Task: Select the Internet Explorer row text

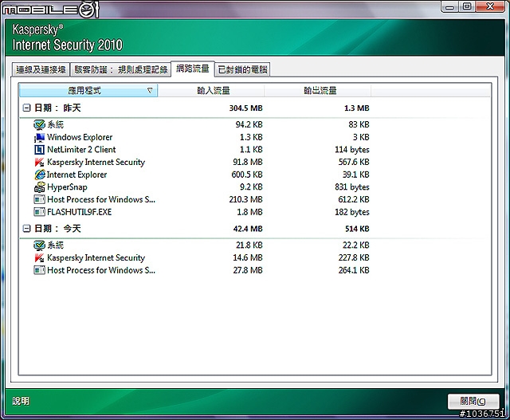Action: [x=76, y=175]
